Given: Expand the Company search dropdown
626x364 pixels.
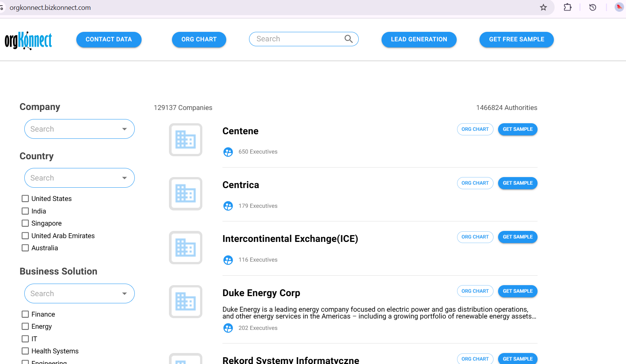Looking at the screenshot, I should point(125,129).
